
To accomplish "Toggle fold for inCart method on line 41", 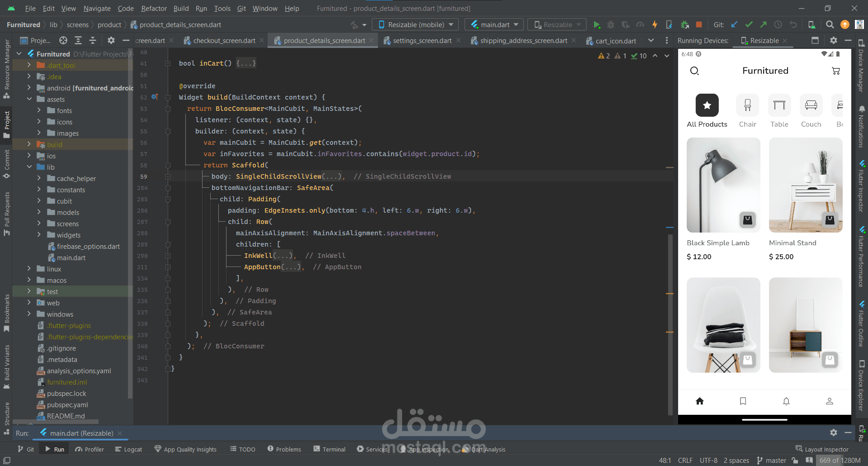I will (x=168, y=63).
